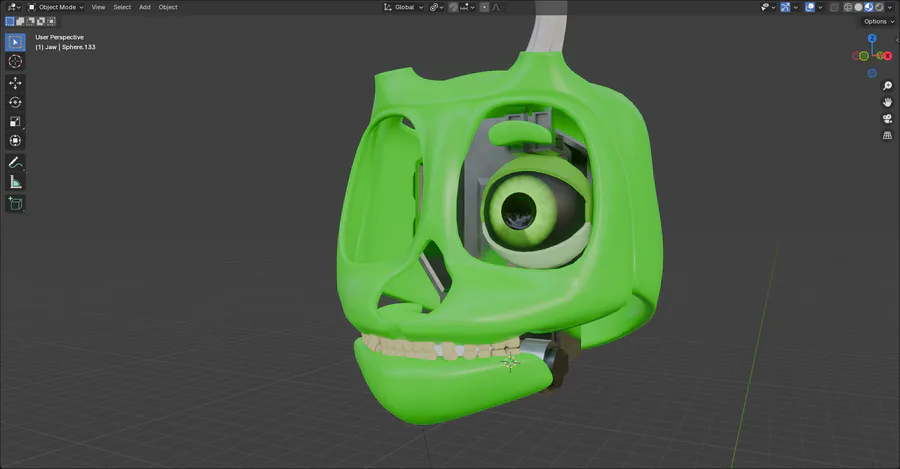Expand the gizmo settings dropdown arrow
This screenshot has width=900, height=469.
pos(796,7)
